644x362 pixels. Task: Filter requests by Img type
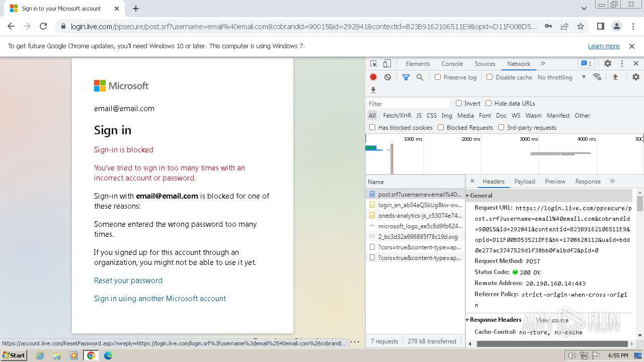[x=447, y=116]
